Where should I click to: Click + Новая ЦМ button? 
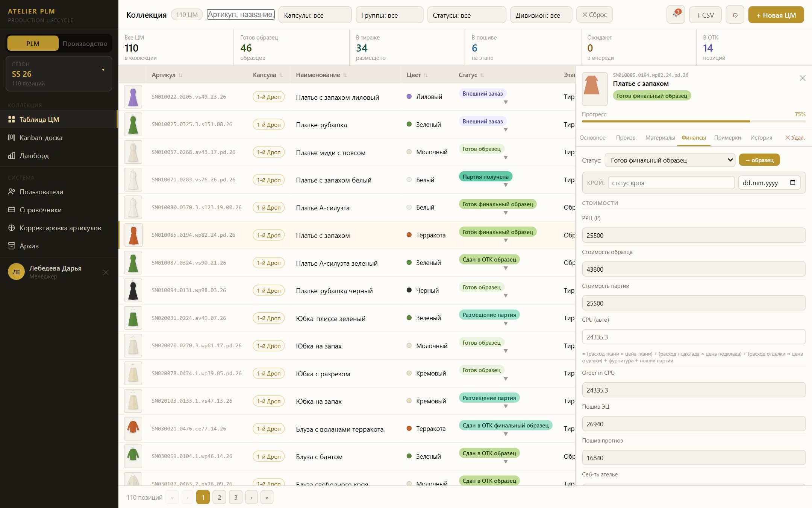click(x=776, y=15)
